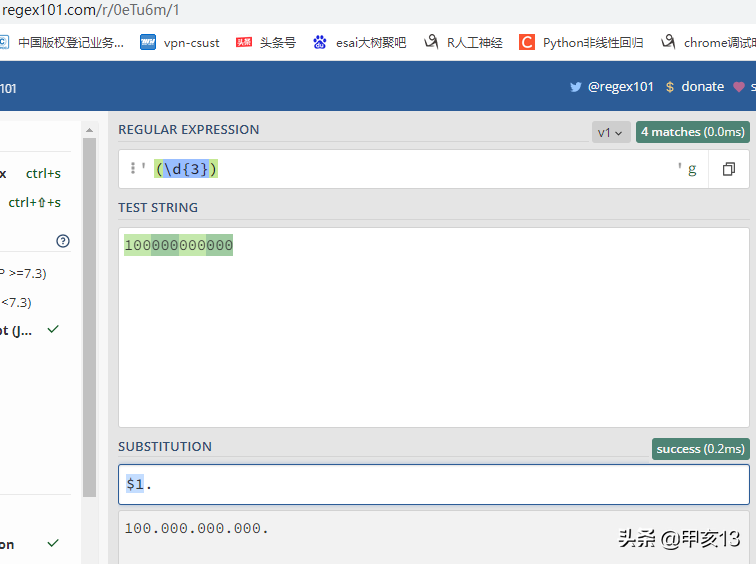Select the PHP <7.3 flavor option

16,303
